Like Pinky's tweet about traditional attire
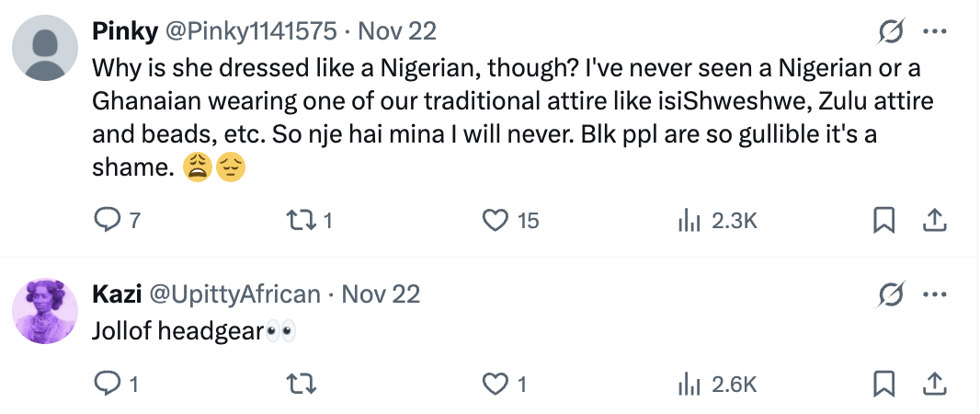Screen dimensions: 980x414 pyautogui.click(x=496, y=220)
